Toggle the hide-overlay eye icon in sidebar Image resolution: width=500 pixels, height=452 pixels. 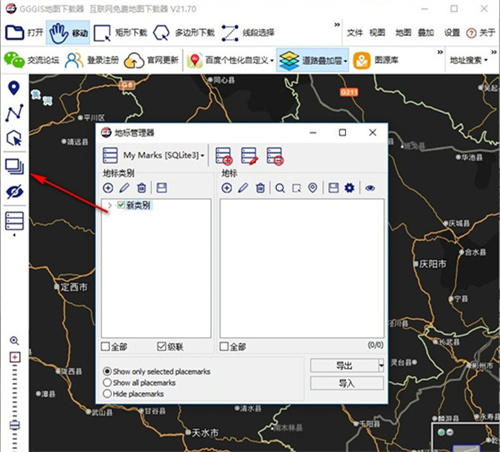(14, 192)
